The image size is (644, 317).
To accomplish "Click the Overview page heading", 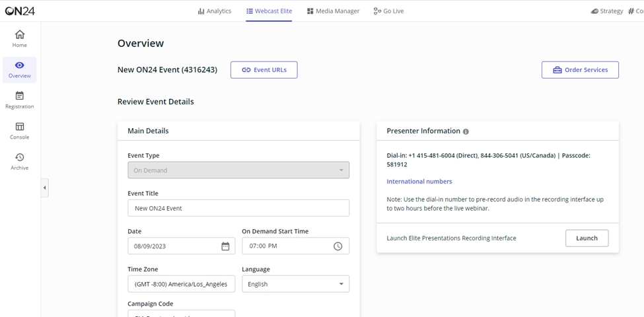I will pos(141,43).
